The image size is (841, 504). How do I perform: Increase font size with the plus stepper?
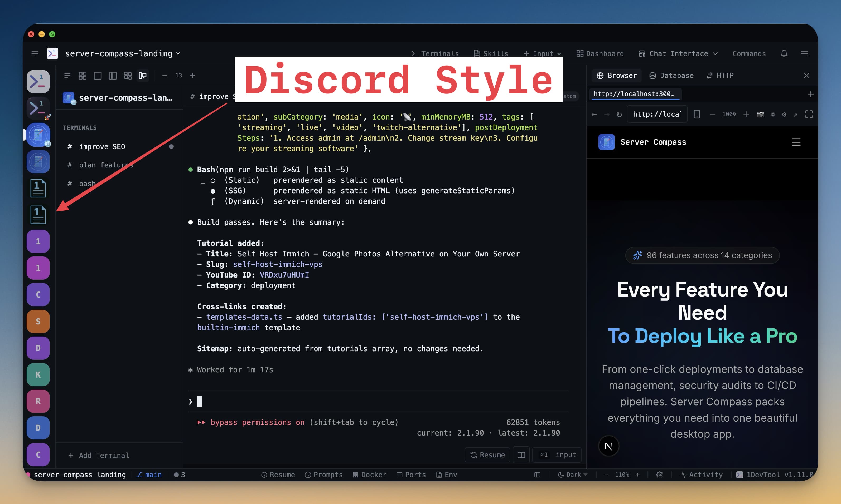click(192, 75)
